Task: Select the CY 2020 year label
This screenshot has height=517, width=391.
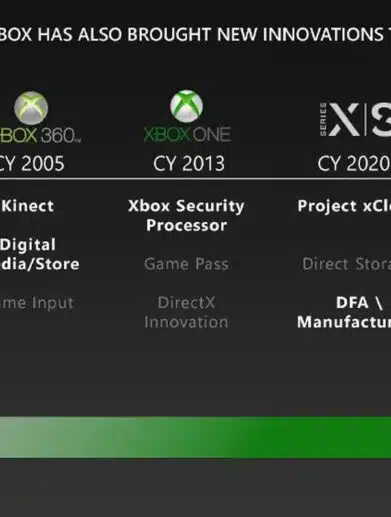Action: (354, 164)
